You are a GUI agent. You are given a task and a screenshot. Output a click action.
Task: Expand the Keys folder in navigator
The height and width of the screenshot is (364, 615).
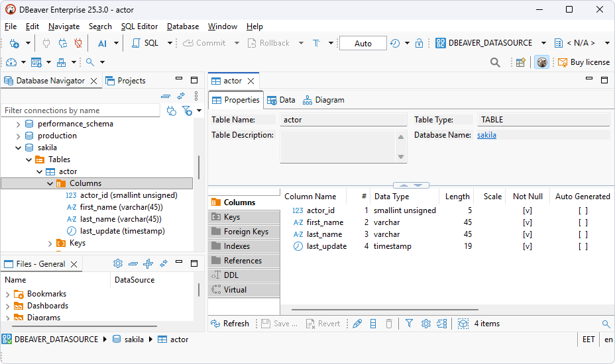pos(50,244)
